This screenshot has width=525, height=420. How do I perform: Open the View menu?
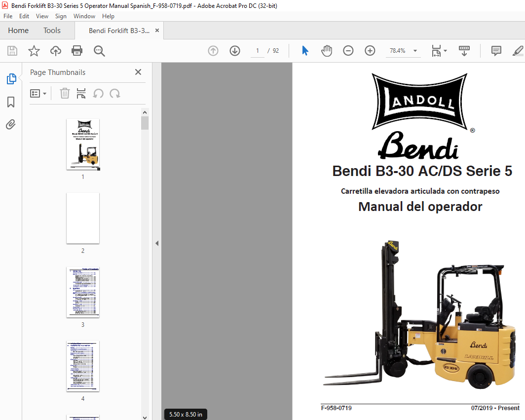(42, 16)
